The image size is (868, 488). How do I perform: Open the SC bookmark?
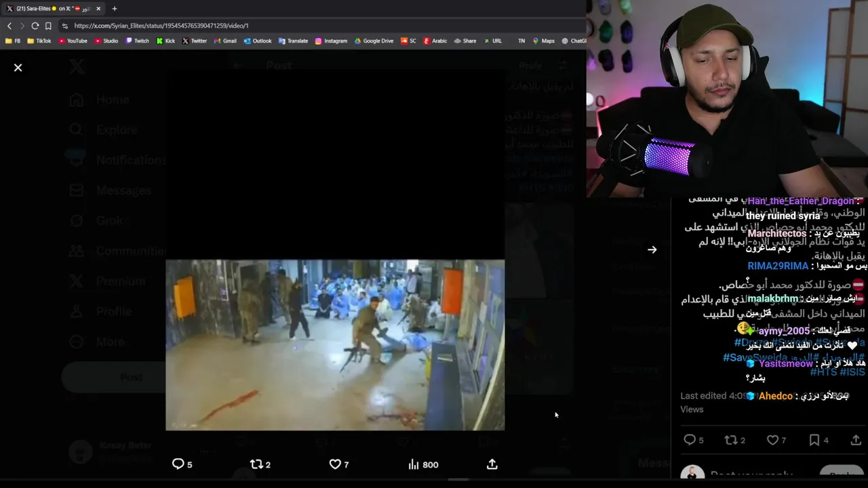point(408,41)
